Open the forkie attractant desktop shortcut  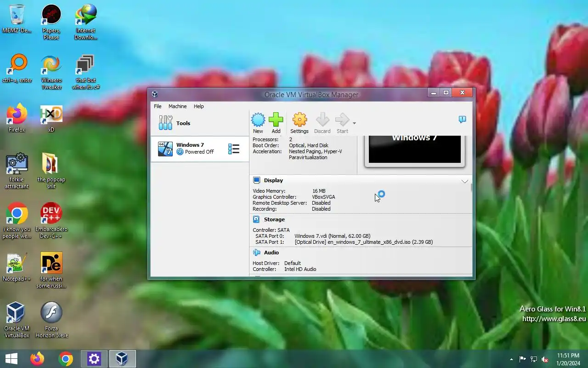[17, 171]
